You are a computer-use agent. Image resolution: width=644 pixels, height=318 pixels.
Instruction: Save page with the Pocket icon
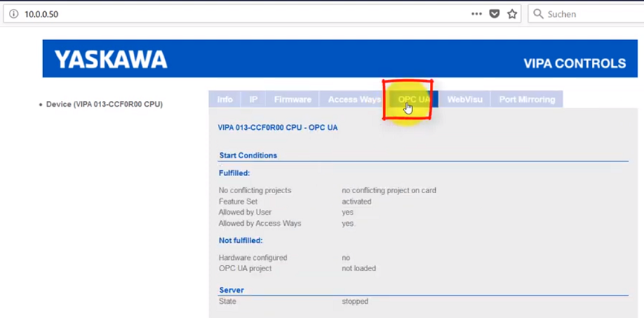[495, 14]
